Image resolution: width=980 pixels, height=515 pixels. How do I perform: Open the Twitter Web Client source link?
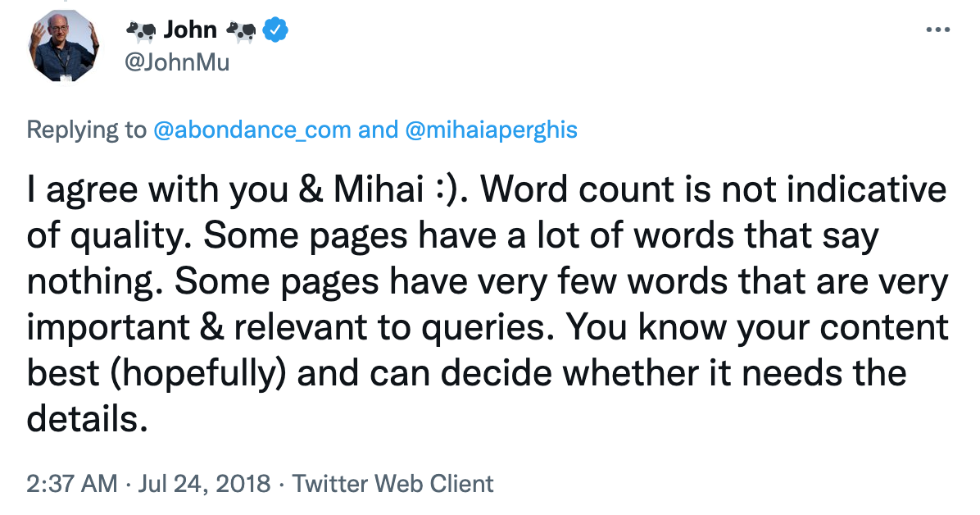click(393, 484)
